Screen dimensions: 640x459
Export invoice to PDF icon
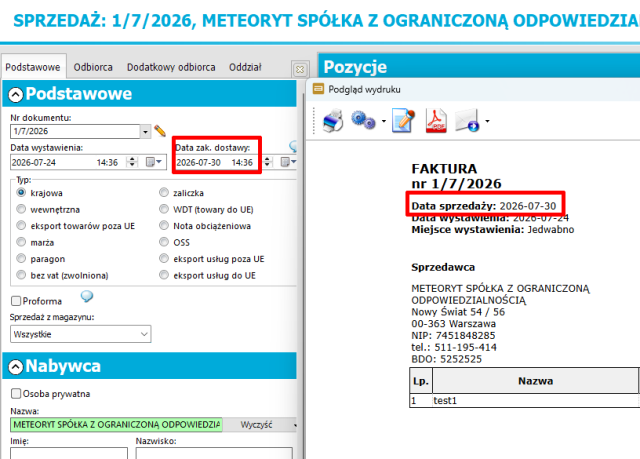[x=436, y=121]
